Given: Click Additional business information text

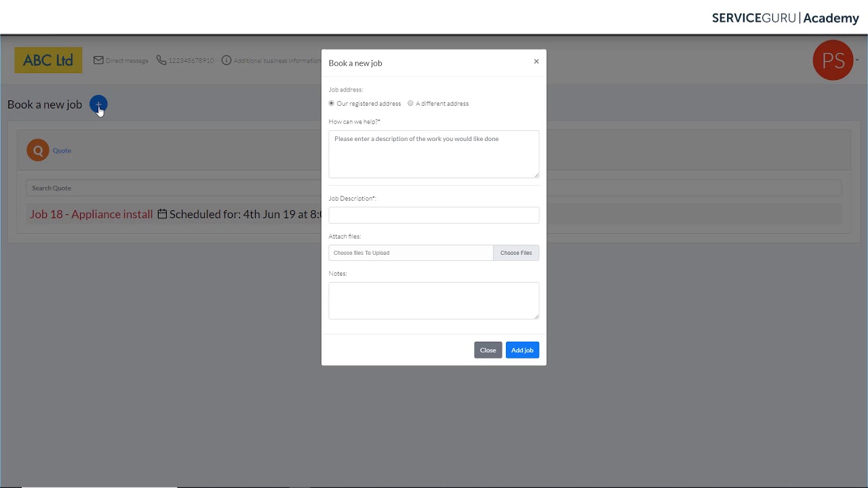Looking at the screenshot, I should (x=277, y=61).
